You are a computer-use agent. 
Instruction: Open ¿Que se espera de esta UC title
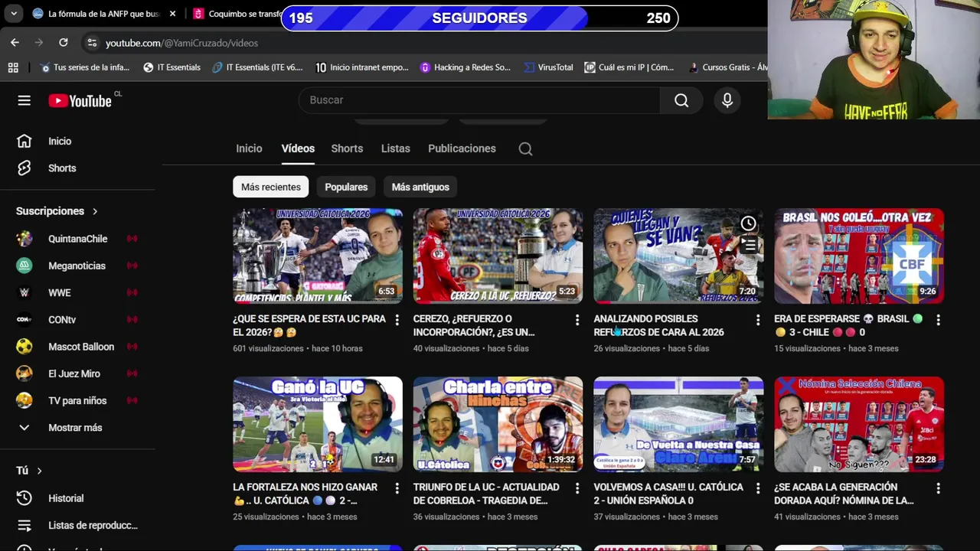pyautogui.click(x=309, y=325)
